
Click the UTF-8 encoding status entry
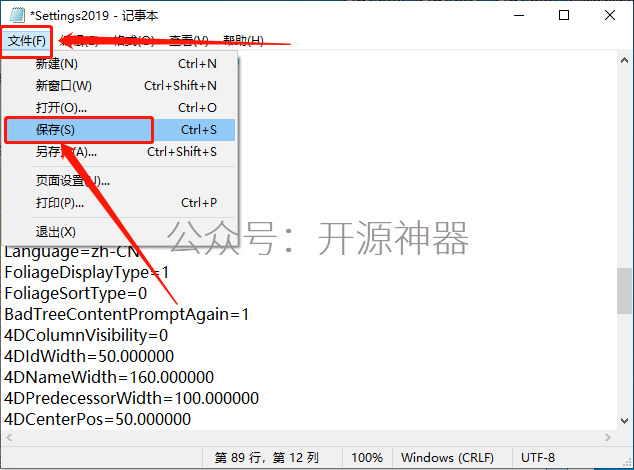pyautogui.click(x=538, y=458)
